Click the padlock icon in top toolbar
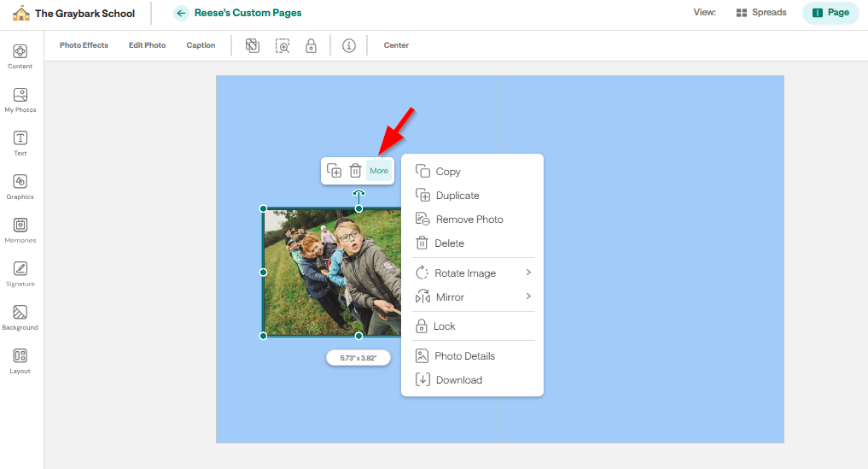 coord(312,45)
